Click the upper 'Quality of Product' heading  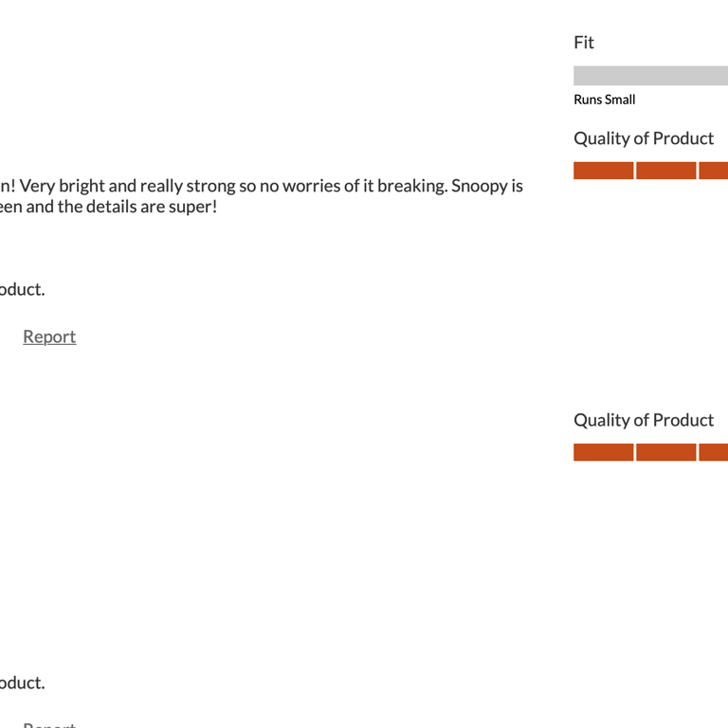click(644, 138)
